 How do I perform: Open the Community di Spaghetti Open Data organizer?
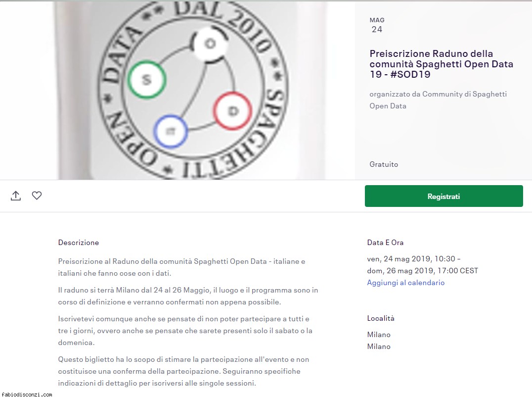tap(438, 100)
